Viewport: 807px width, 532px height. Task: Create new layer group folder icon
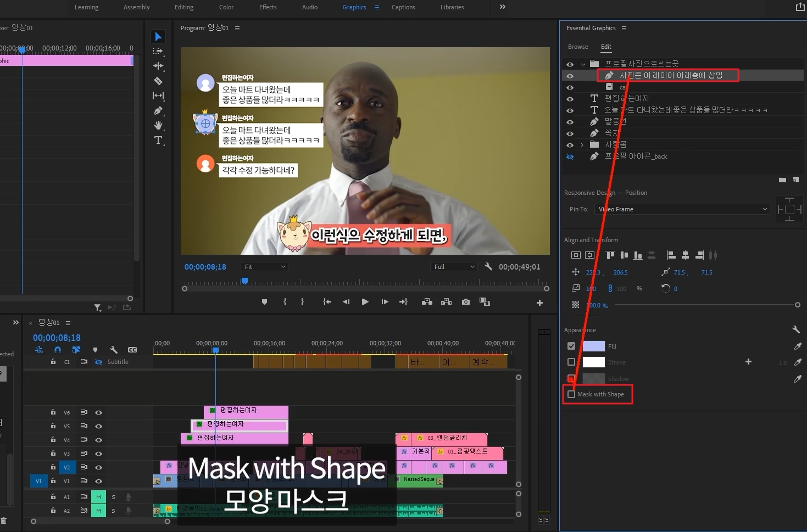tap(782, 180)
